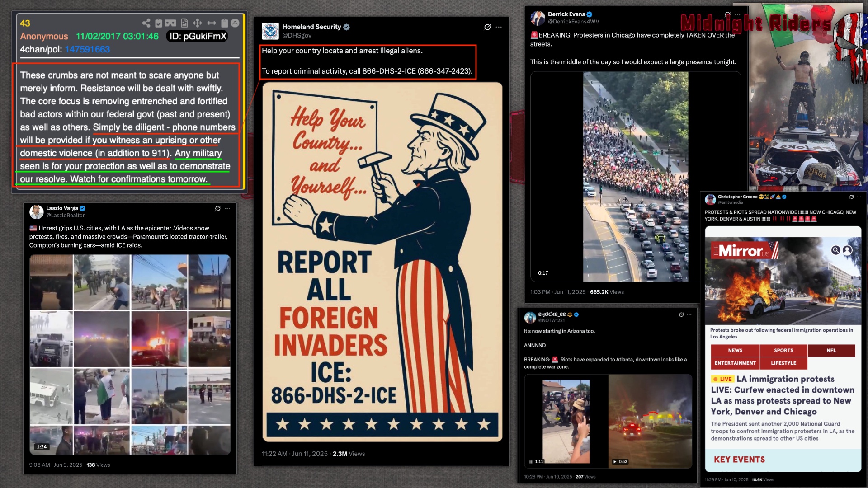Click the Grok icon on Laszlo Varga tweet
Screen dimensions: 868x488
[x=218, y=208]
